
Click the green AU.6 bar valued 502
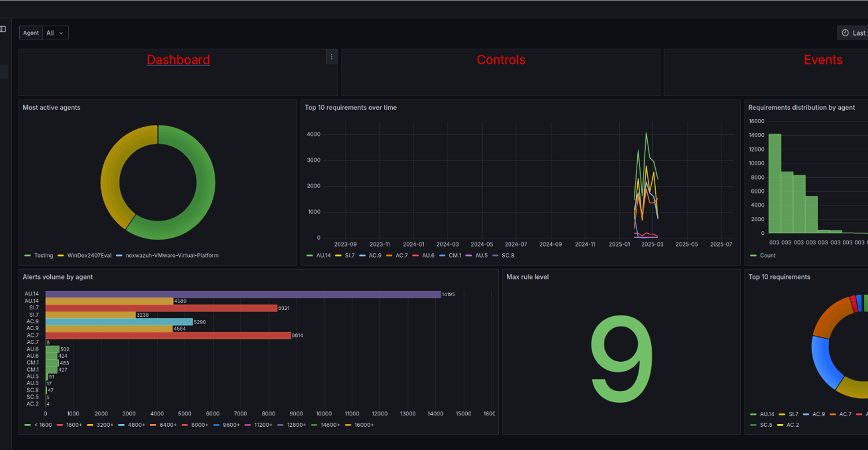click(x=53, y=349)
